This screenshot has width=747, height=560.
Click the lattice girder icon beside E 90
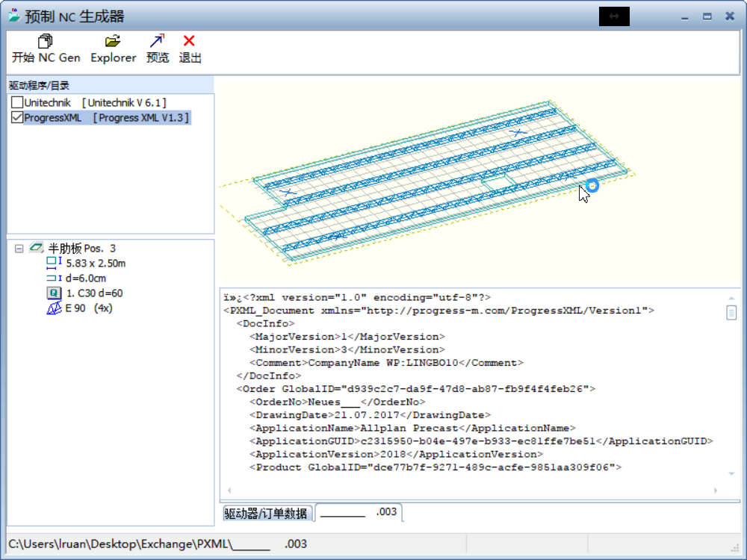pos(54,308)
